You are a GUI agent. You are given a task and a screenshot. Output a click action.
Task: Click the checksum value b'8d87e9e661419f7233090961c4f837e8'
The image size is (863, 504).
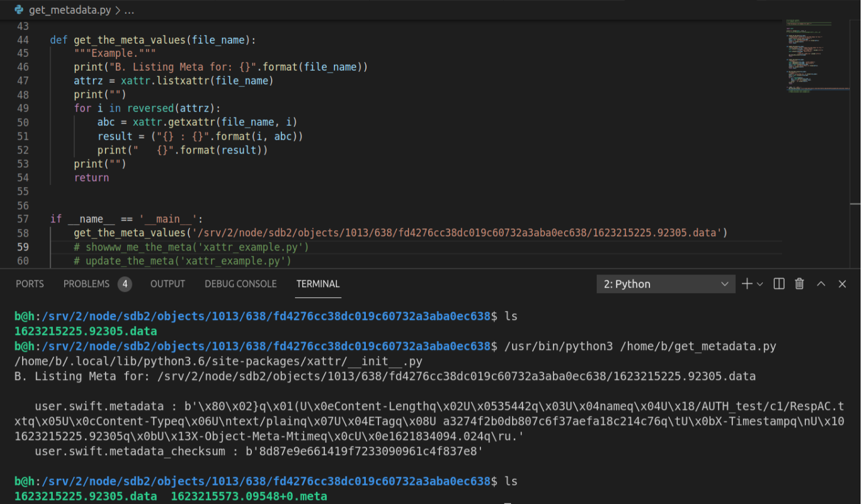pyautogui.click(x=365, y=451)
